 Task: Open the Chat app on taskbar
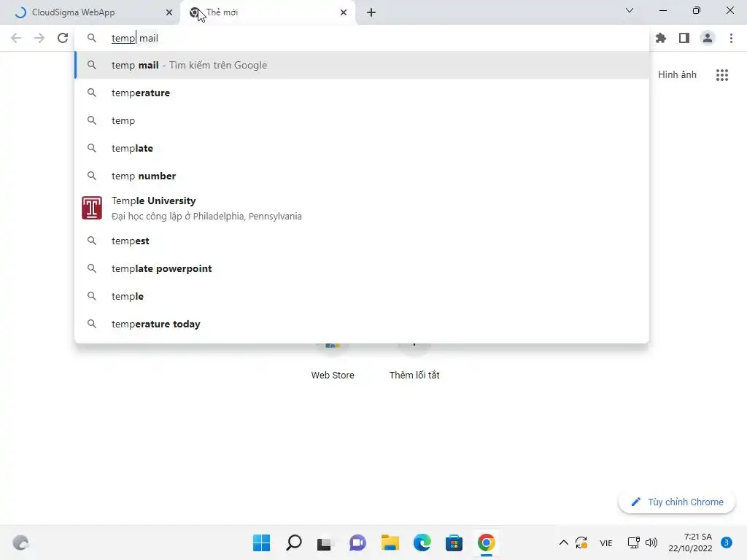(x=357, y=542)
